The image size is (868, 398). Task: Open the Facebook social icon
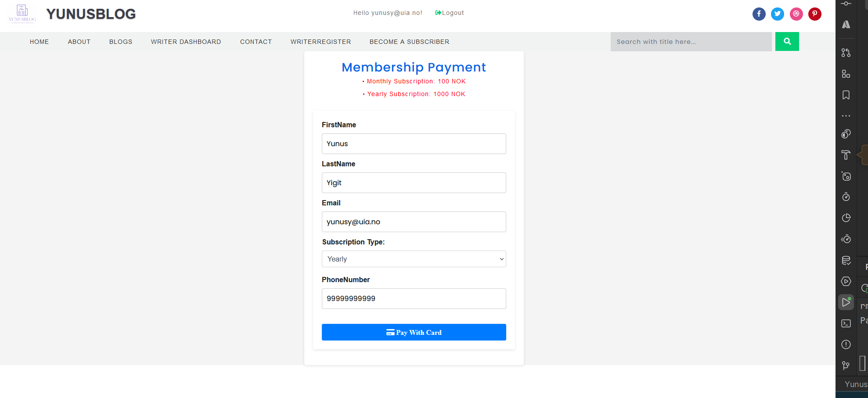pos(759,14)
